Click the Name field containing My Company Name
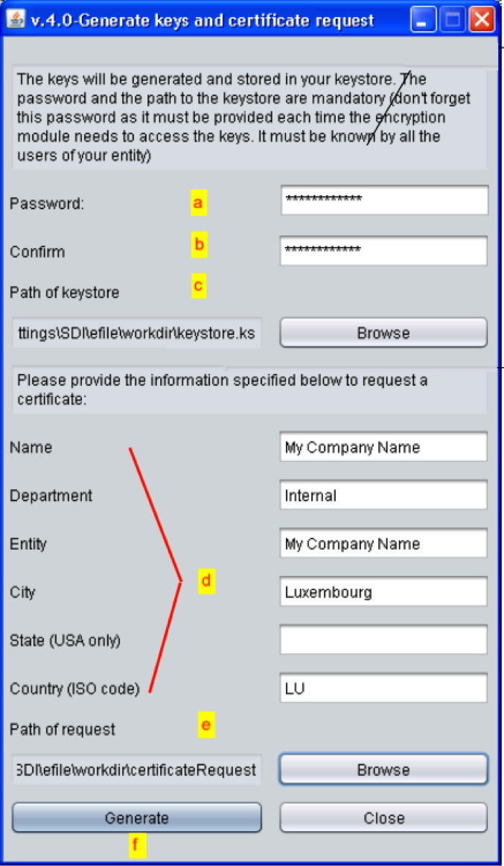Image resolution: width=504 pixels, height=866 pixels. tap(383, 448)
